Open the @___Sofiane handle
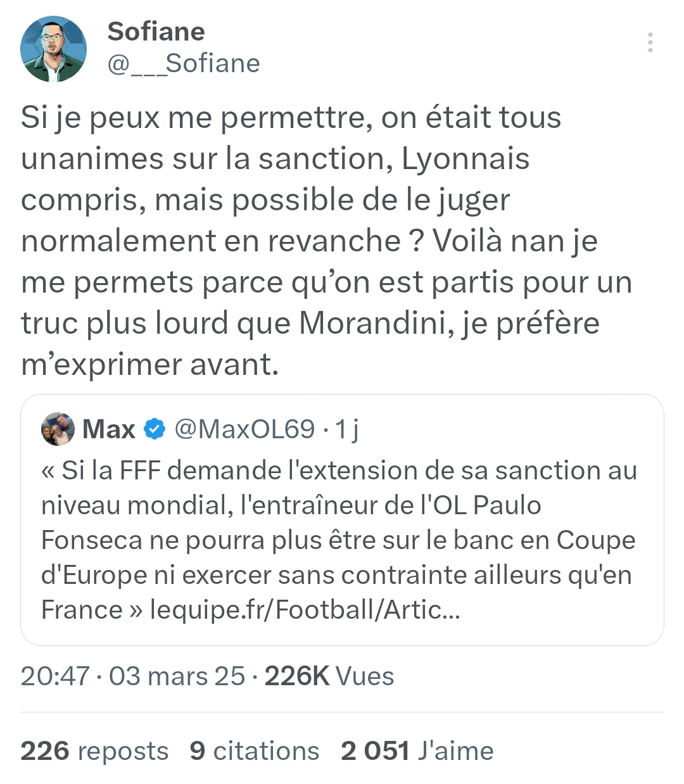The height and width of the screenshot is (784, 684). coord(184,63)
